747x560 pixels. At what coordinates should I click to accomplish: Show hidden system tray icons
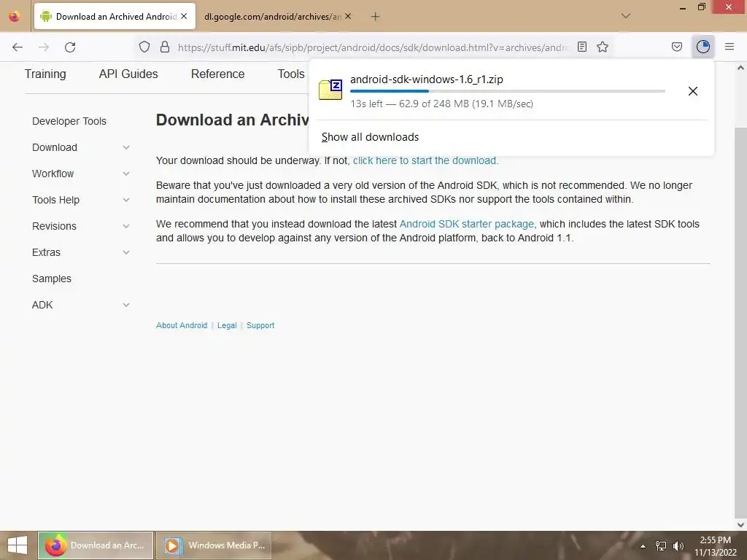click(x=643, y=545)
